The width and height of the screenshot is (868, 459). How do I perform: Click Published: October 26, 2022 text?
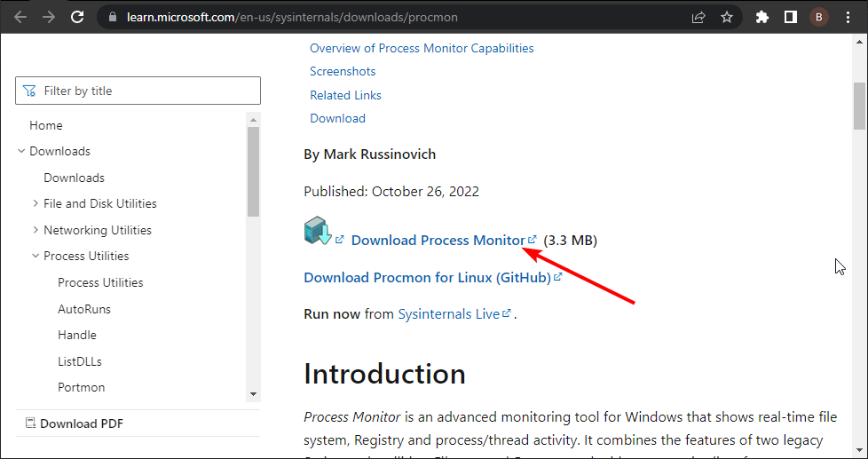[391, 192]
